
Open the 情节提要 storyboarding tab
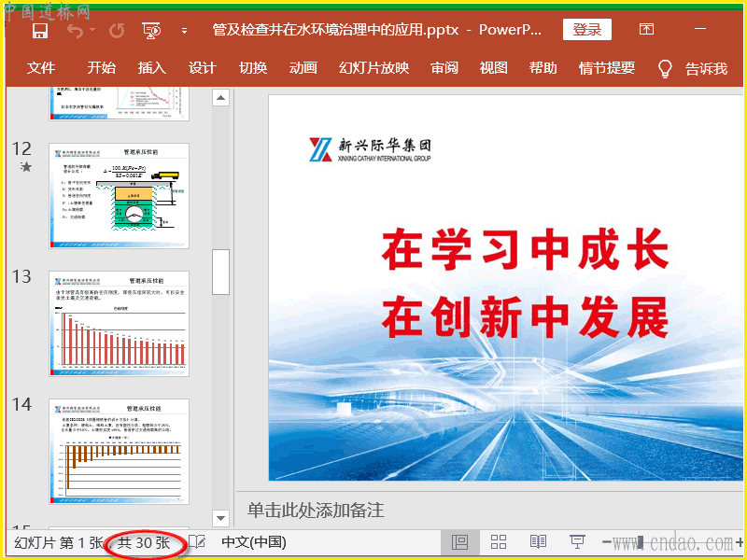[x=607, y=68]
